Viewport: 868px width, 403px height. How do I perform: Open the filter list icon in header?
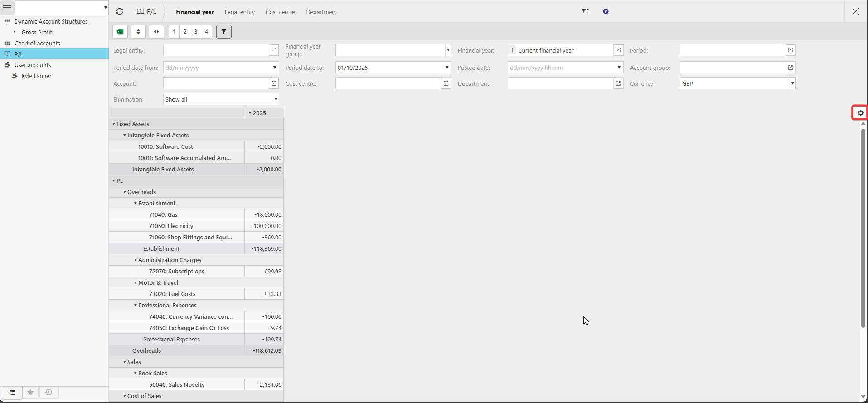(585, 12)
